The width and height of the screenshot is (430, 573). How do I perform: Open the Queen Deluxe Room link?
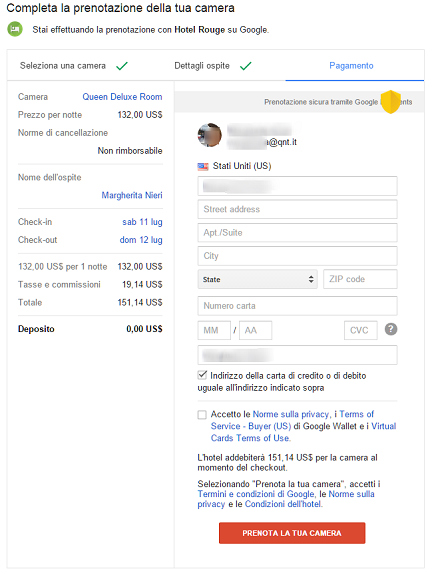click(122, 97)
